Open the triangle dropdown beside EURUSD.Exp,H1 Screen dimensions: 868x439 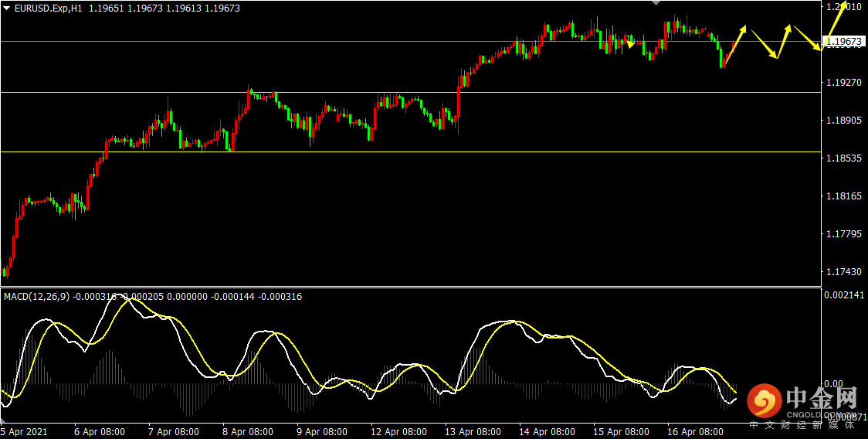tap(7, 9)
